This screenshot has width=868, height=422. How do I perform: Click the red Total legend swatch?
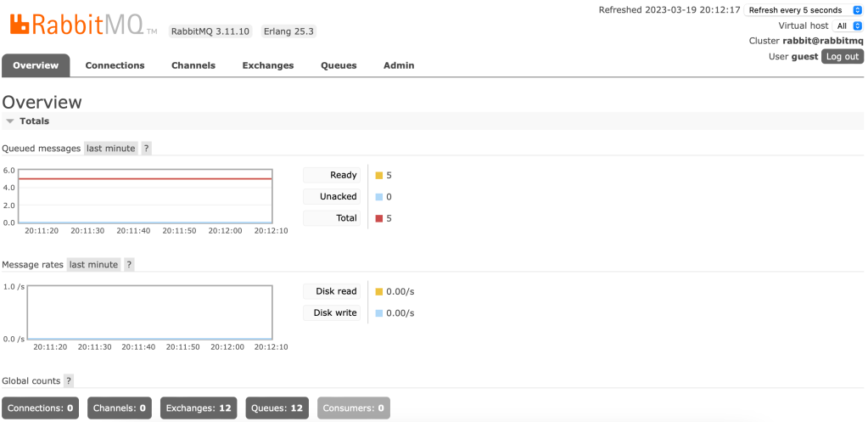378,218
